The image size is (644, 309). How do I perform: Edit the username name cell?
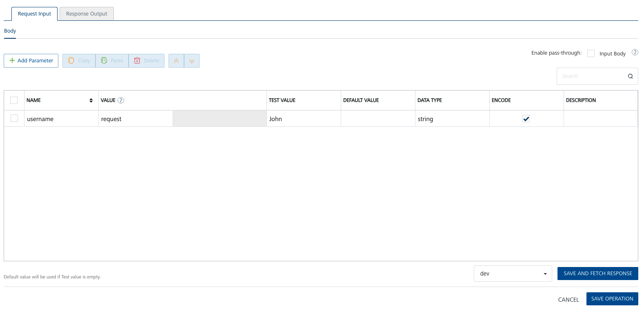click(x=61, y=119)
